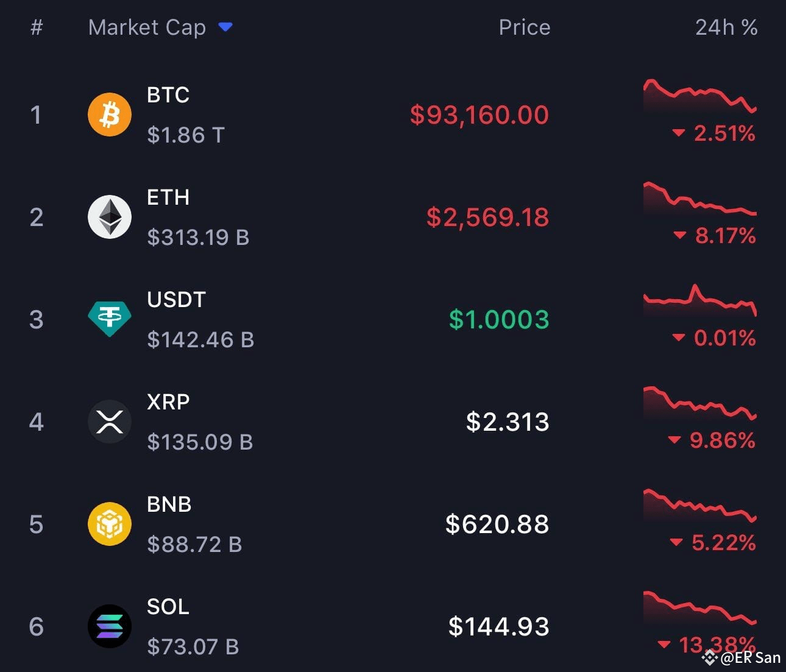This screenshot has height=672, width=786.
Task: Open the BTC price $93,160.00
Action: tap(479, 115)
